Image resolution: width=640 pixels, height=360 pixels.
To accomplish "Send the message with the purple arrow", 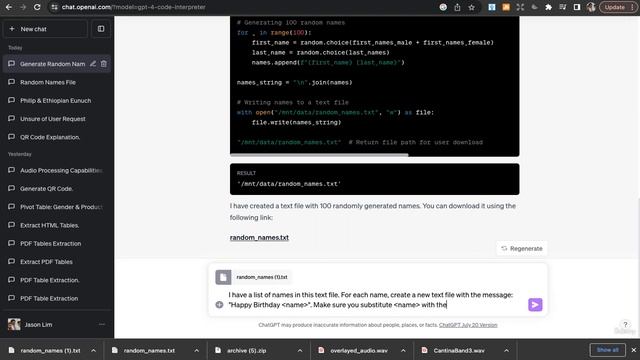I will click(535, 304).
